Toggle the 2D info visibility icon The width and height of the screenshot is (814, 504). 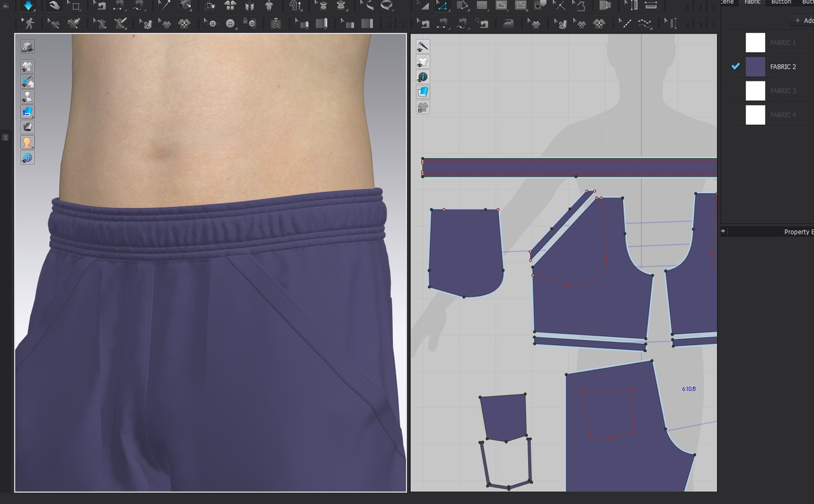(423, 77)
